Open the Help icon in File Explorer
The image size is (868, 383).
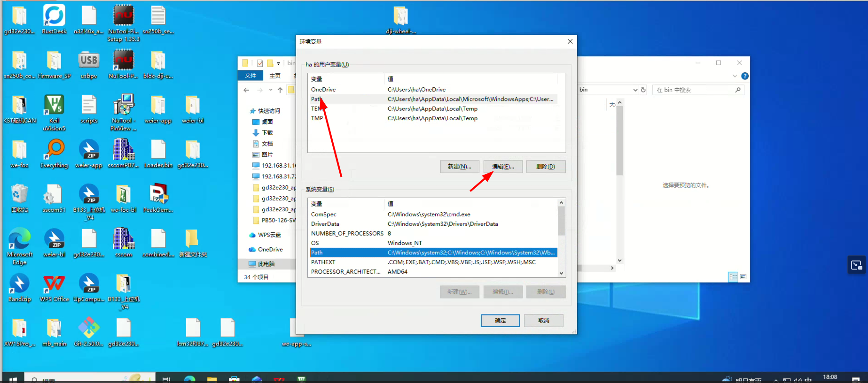[x=745, y=76]
